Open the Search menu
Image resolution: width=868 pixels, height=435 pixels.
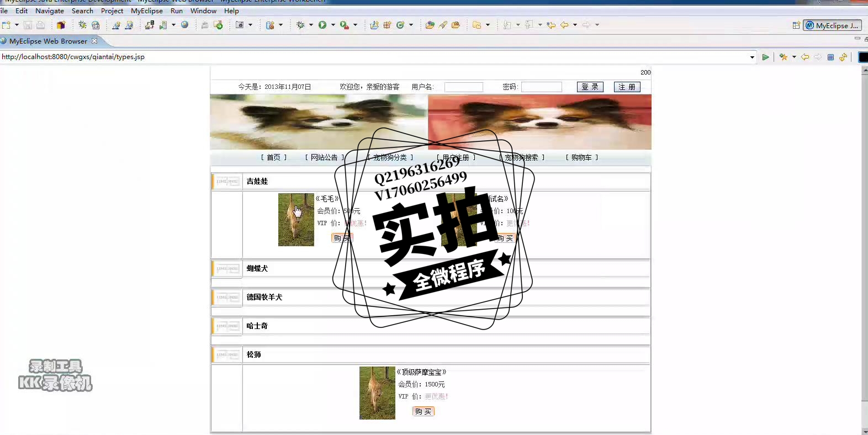[x=82, y=10]
